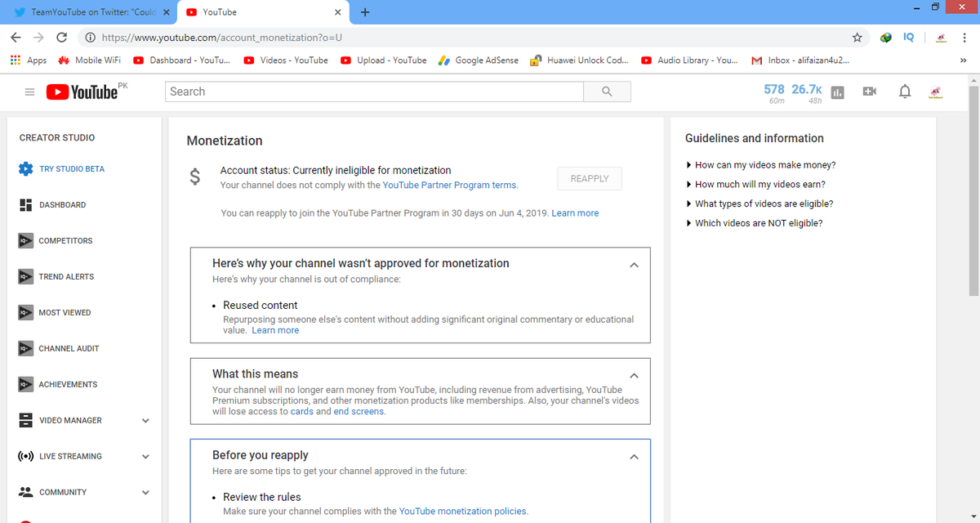This screenshot has width=980, height=523.
Task: Open the YouTube hamburger guide menu
Action: 29,92
